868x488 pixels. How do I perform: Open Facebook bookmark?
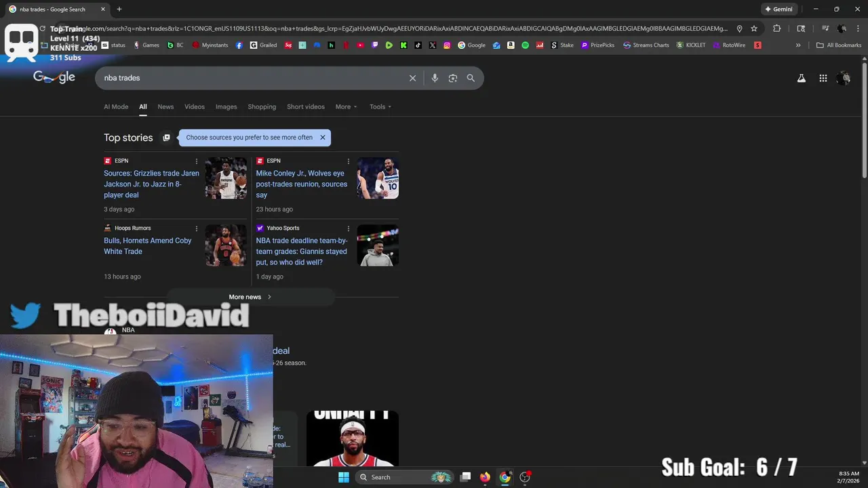239,45
